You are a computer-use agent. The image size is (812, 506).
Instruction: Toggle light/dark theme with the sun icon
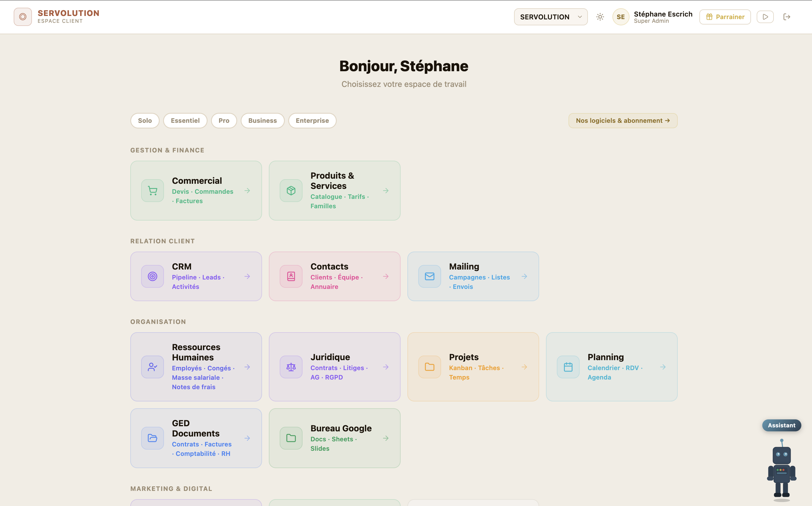click(600, 17)
